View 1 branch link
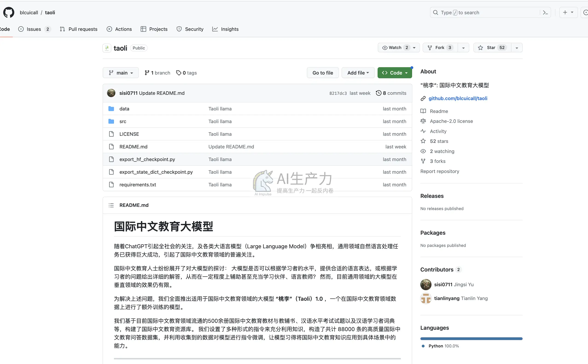Image resolution: width=588 pixels, height=364 pixels. pyautogui.click(x=157, y=73)
